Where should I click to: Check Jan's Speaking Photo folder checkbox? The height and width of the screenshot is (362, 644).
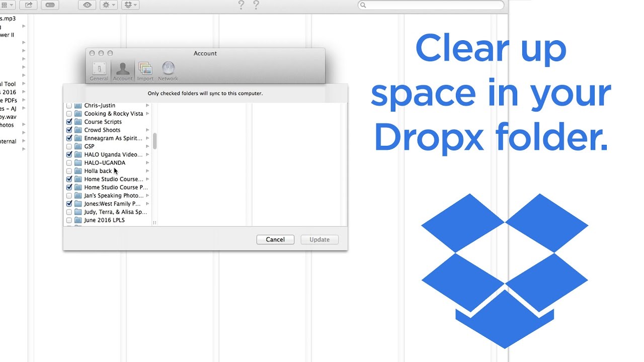[x=69, y=196]
